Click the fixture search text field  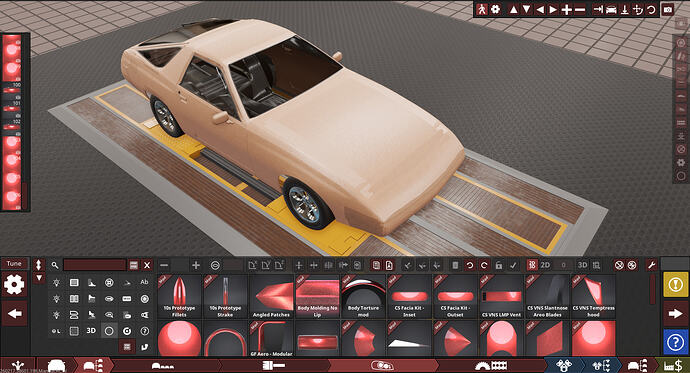(x=95, y=265)
